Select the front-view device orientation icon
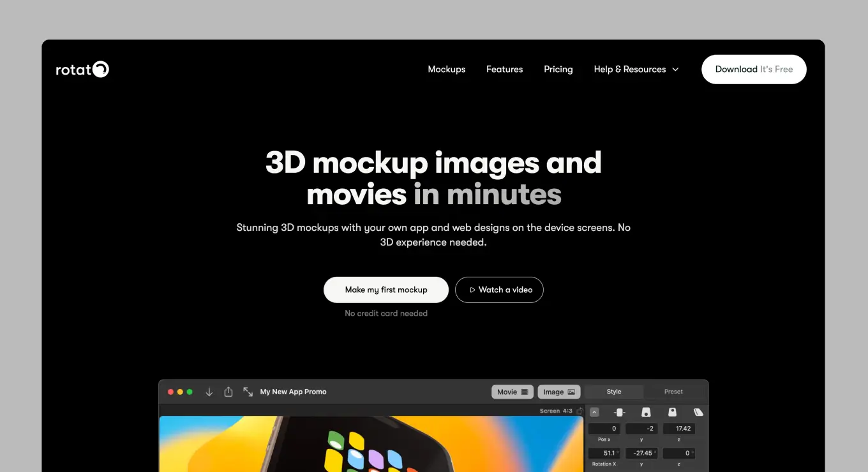The image size is (868, 472). [x=646, y=412]
